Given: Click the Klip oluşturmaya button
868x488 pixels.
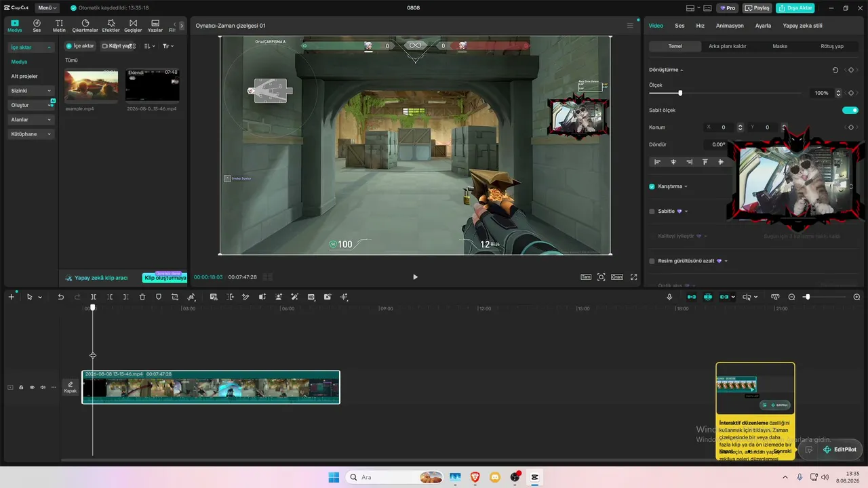Looking at the screenshot, I should [x=165, y=278].
